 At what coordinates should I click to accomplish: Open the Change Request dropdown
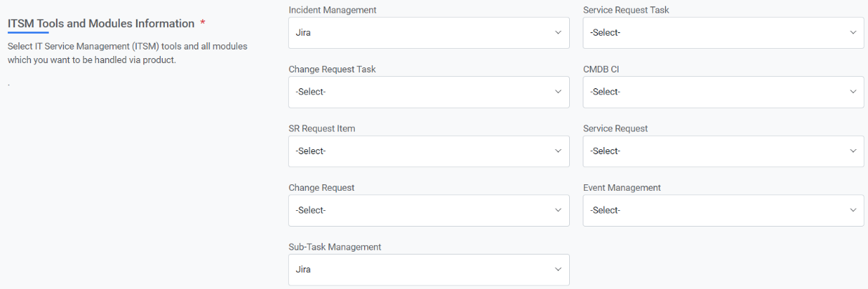tap(429, 211)
